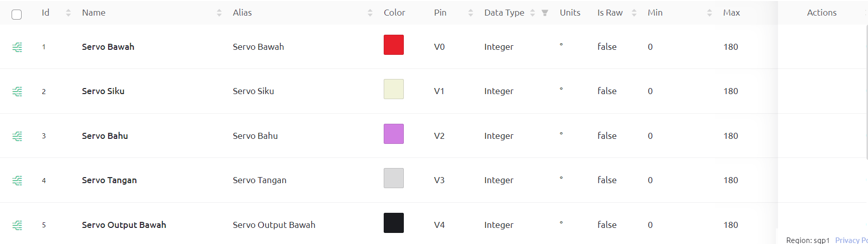Sort by Pin column sorter arrows
Viewport: 868px width, 244px height.
[471, 13]
